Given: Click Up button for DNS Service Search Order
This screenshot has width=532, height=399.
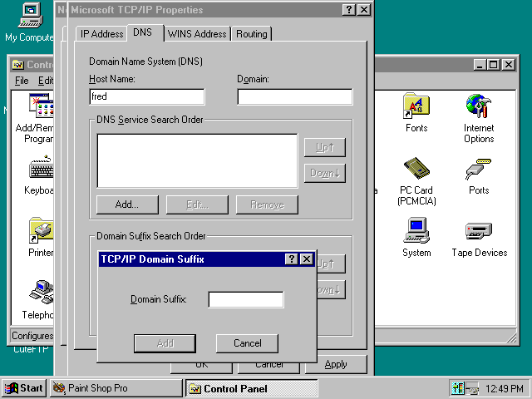Looking at the screenshot, I should [x=325, y=148].
